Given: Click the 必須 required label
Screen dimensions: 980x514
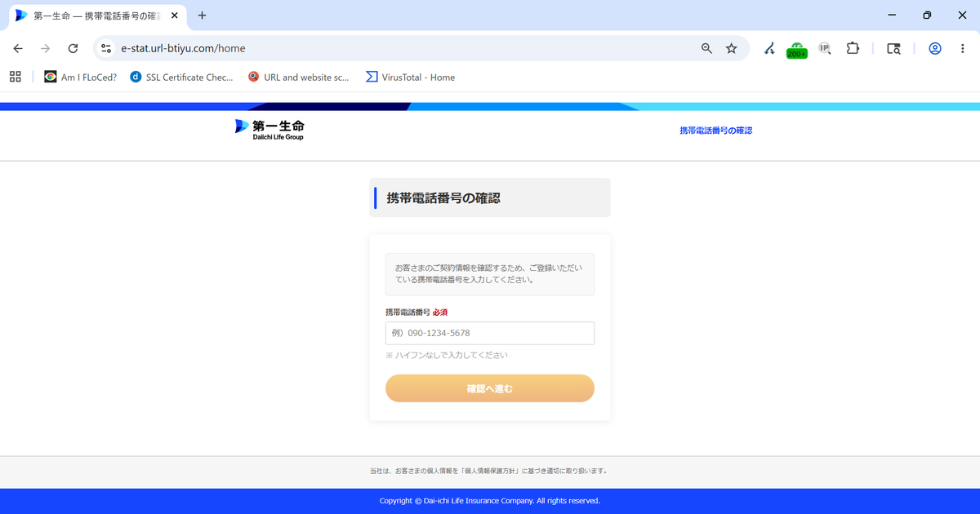Looking at the screenshot, I should pos(440,312).
